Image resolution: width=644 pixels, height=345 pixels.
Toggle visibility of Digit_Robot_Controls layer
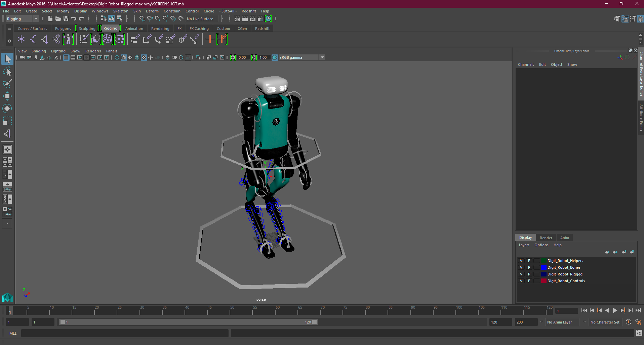pos(521,281)
